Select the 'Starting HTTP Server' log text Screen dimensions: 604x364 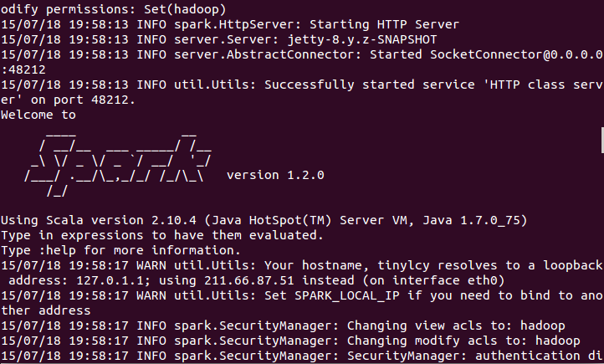(x=384, y=24)
